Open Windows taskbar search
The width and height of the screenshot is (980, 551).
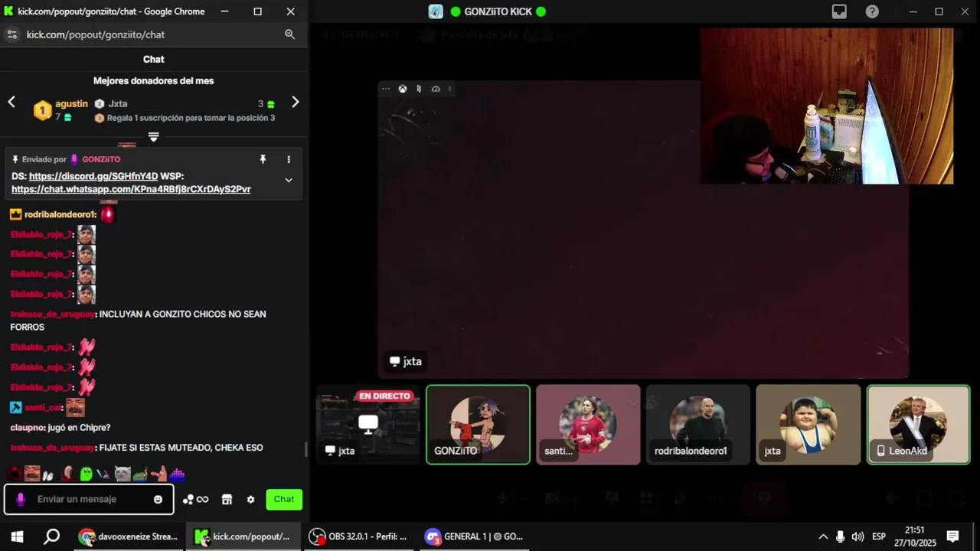pos(51,536)
